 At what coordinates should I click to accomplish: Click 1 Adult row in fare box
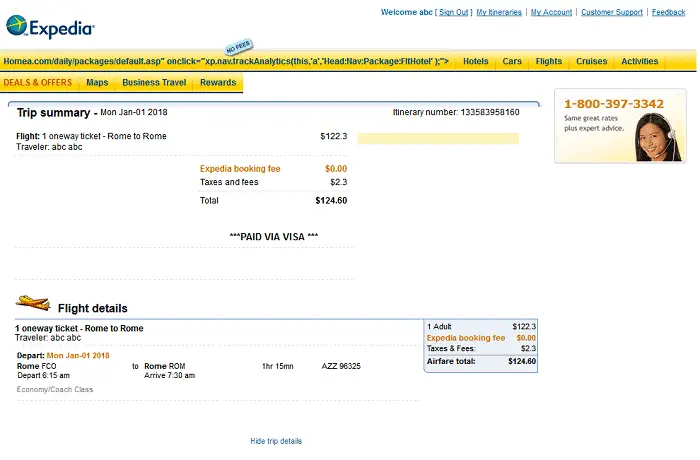(x=481, y=326)
